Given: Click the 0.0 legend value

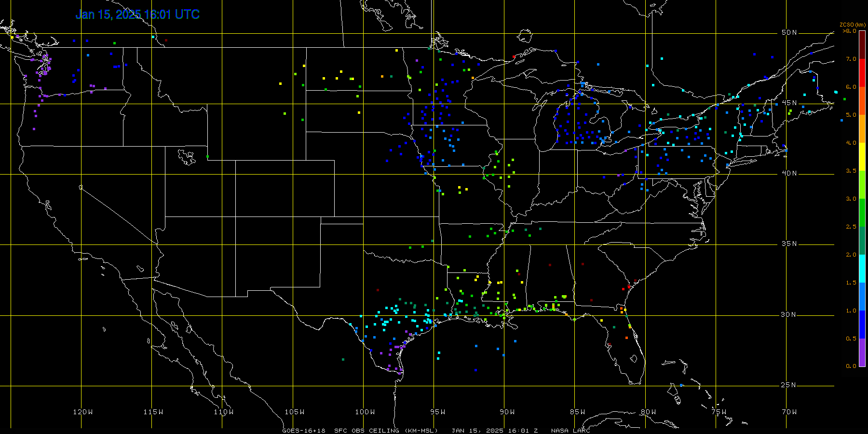Looking at the screenshot, I should [x=851, y=366].
